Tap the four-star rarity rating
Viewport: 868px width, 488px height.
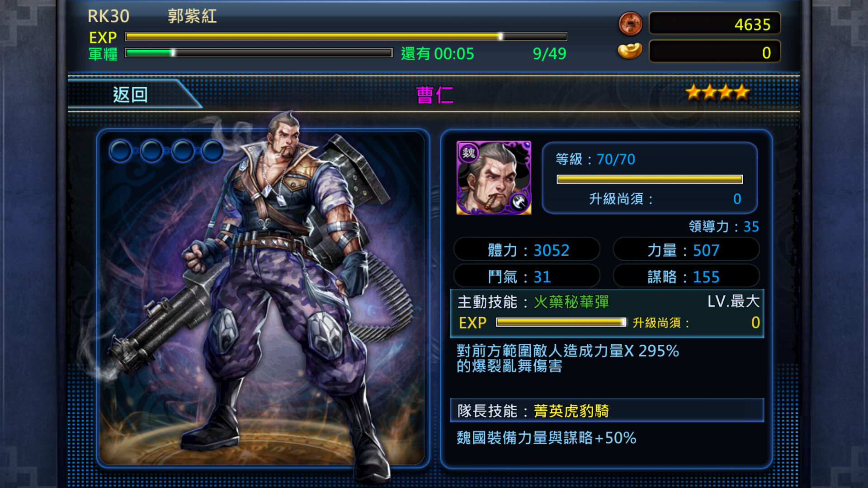717,93
